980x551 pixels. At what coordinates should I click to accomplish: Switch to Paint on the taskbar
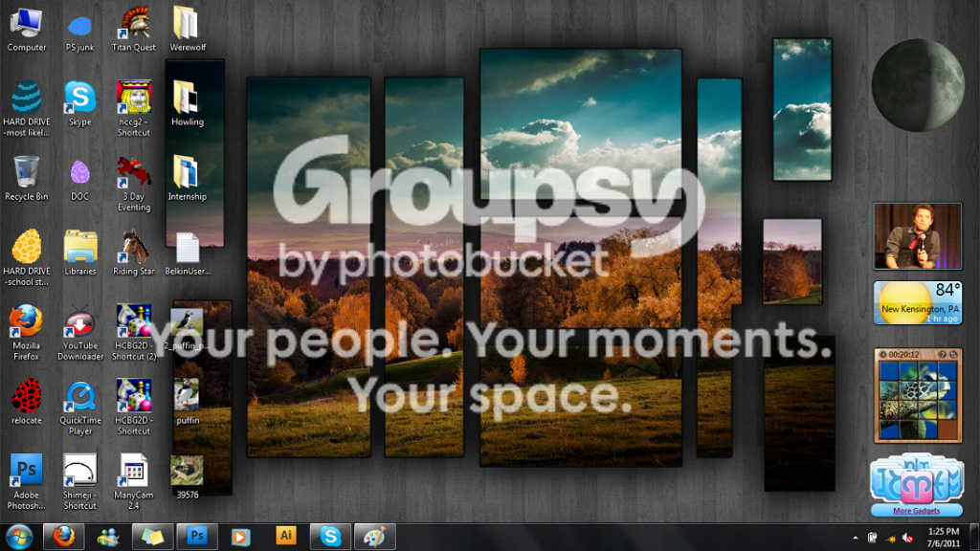374,537
